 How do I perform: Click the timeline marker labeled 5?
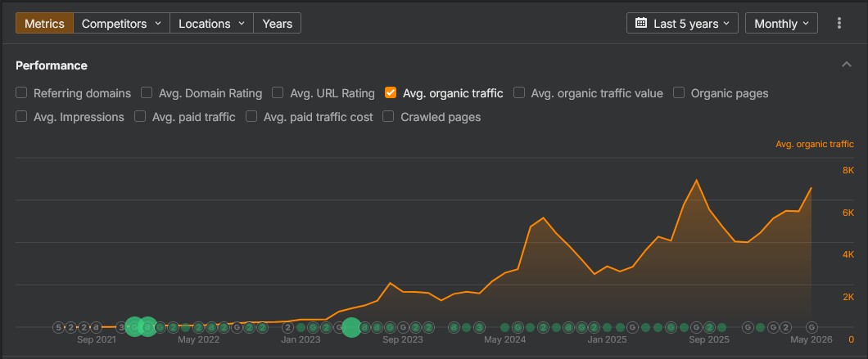(x=59, y=327)
